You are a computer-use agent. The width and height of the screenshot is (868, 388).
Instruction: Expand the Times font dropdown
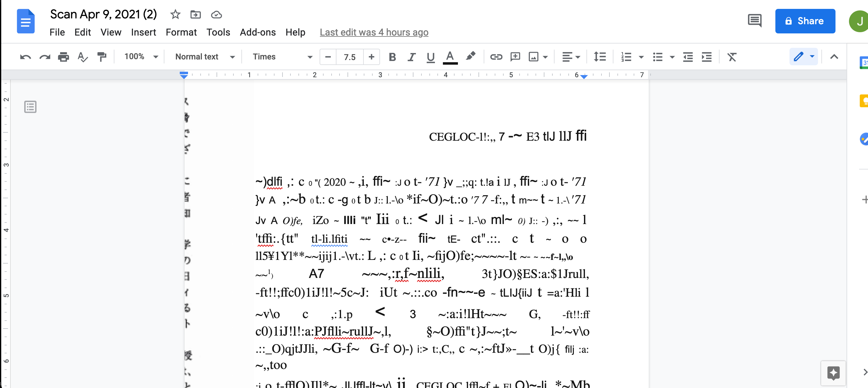pyautogui.click(x=282, y=57)
